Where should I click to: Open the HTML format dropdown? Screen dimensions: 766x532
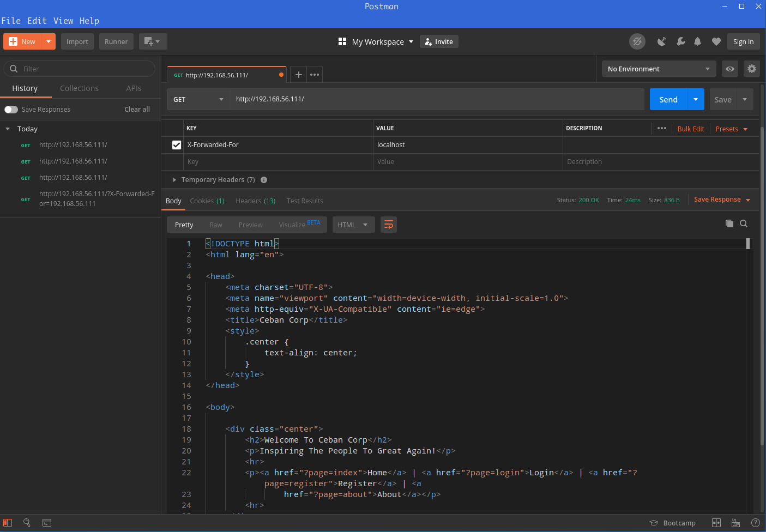353,225
